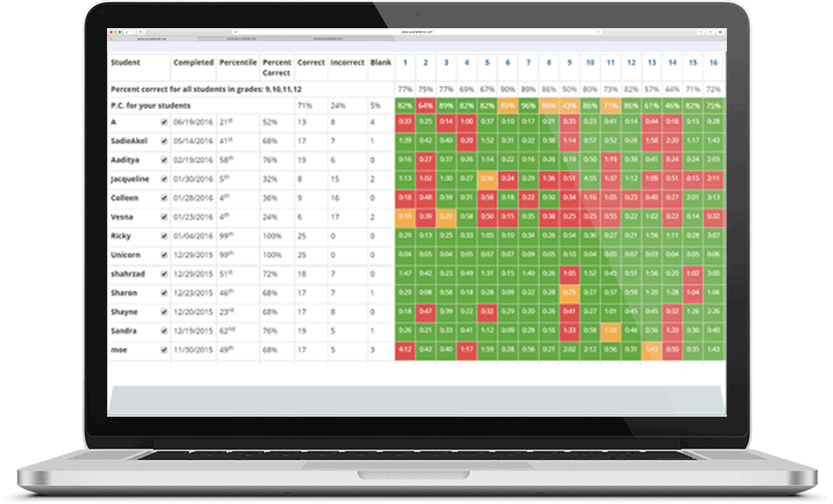
Task: Untick Sandra's row checkbox
Action: [x=164, y=330]
